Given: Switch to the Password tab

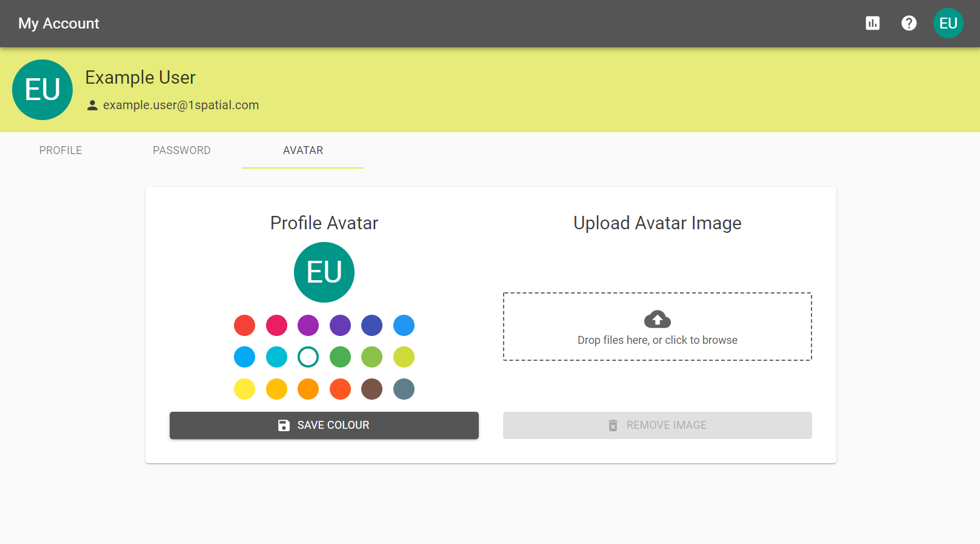Looking at the screenshot, I should click(x=182, y=150).
